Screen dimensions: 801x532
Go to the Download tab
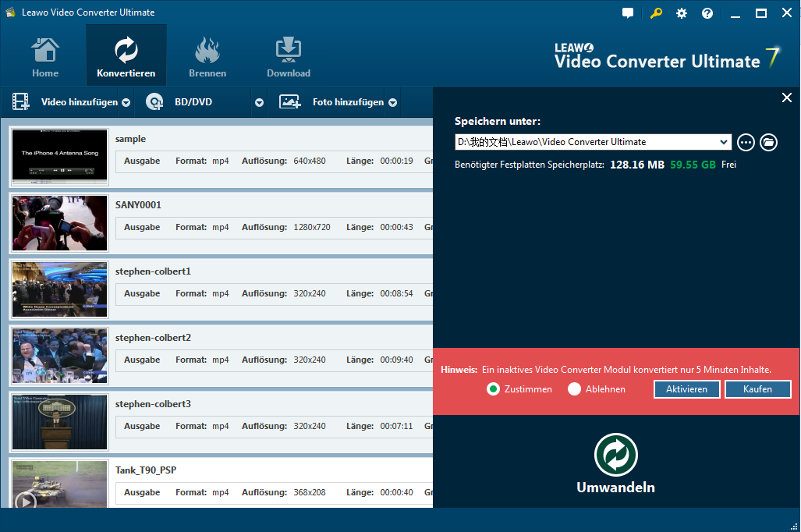(x=289, y=59)
